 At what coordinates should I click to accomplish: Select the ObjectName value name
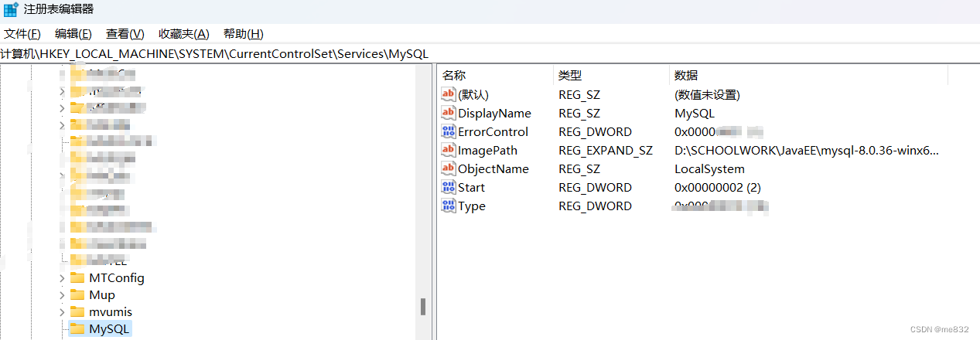[x=493, y=168]
